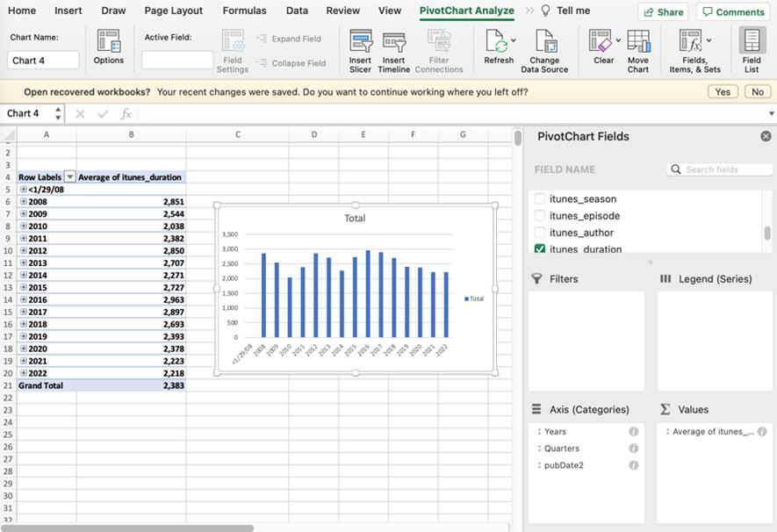Viewport: 777px width, 532px height.
Task: Select the Total legend entry
Action: point(474,298)
